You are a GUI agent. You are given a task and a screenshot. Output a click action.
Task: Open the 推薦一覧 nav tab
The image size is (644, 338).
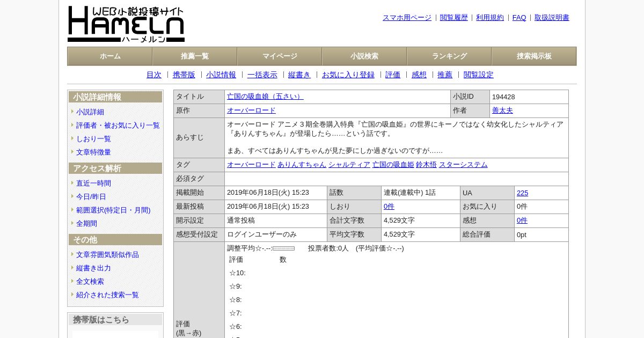point(195,56)
